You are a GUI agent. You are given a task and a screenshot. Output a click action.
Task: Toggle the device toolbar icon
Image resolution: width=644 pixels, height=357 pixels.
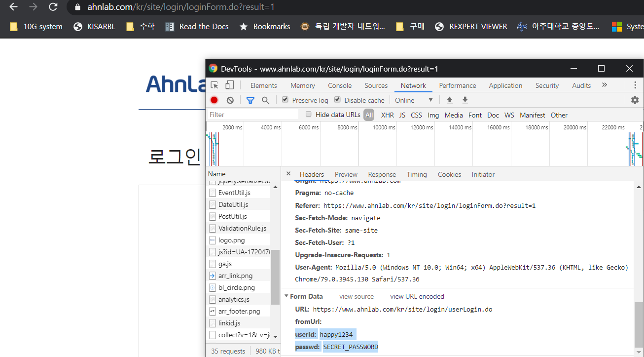pos(230,85)
